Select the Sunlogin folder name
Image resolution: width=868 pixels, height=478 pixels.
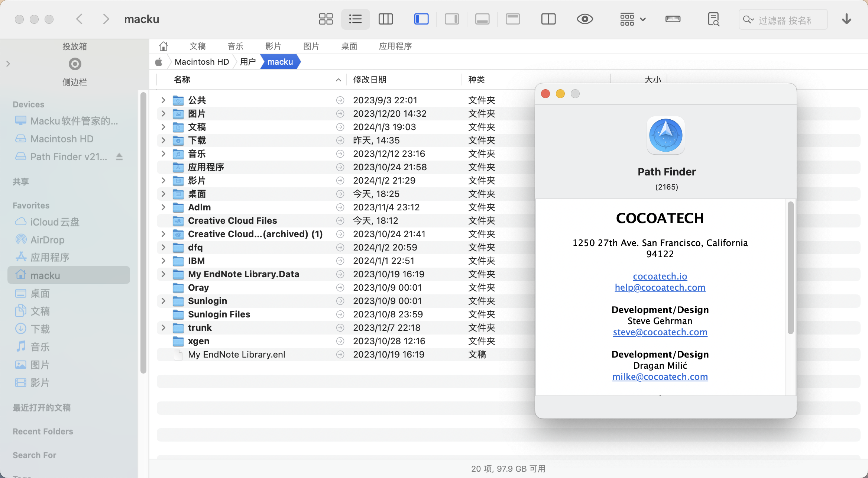tap(207, 301)
